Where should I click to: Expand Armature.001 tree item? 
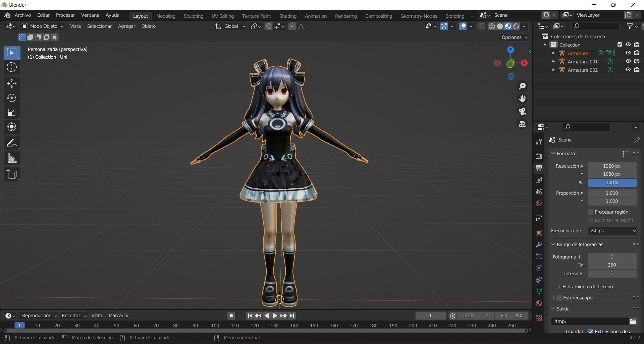[x=553, y=61]
